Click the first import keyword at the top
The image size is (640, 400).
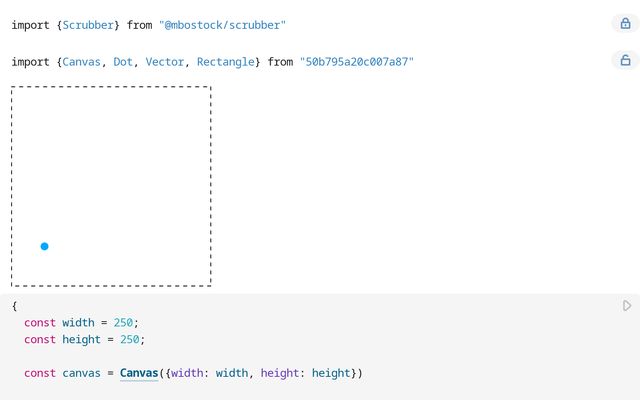(x=30, y=24)
